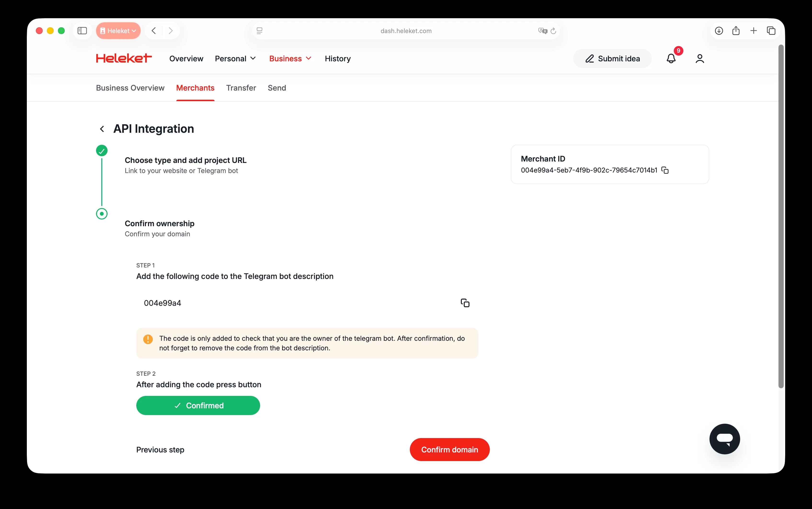The width and height of the screenshot is (812, 509).
Task: Reload the page in address bar
Action: coord(553,31)
